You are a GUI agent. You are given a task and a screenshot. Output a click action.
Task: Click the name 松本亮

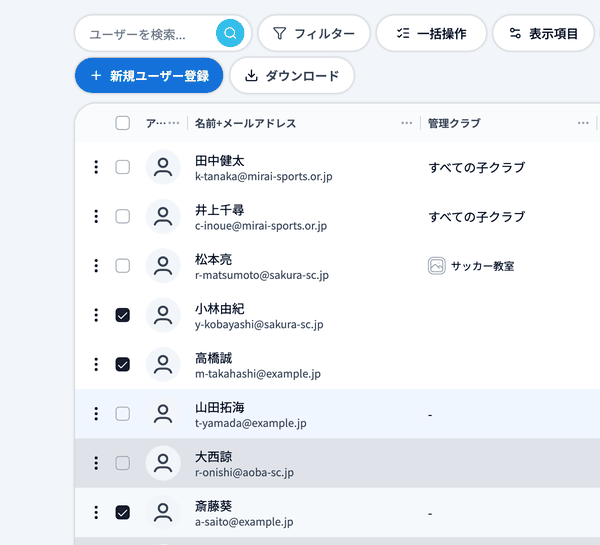pyautogui.click(x=213, y=259)
